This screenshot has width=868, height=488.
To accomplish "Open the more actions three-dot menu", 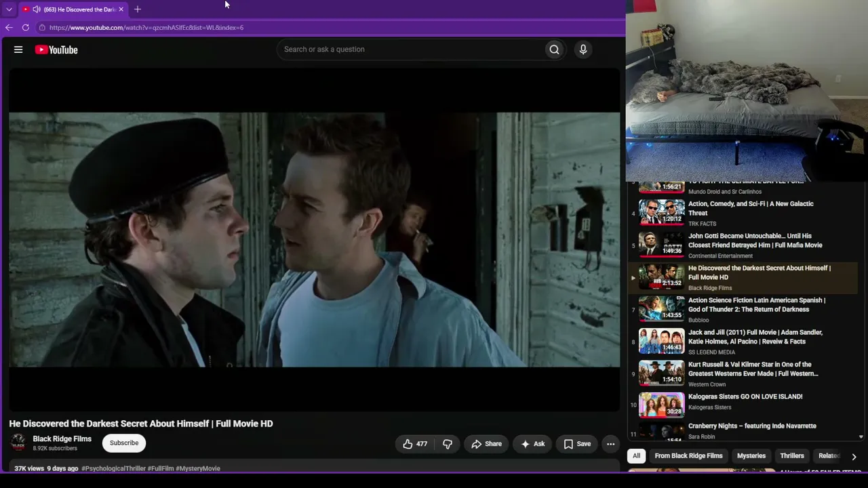I will coord(610,444).
